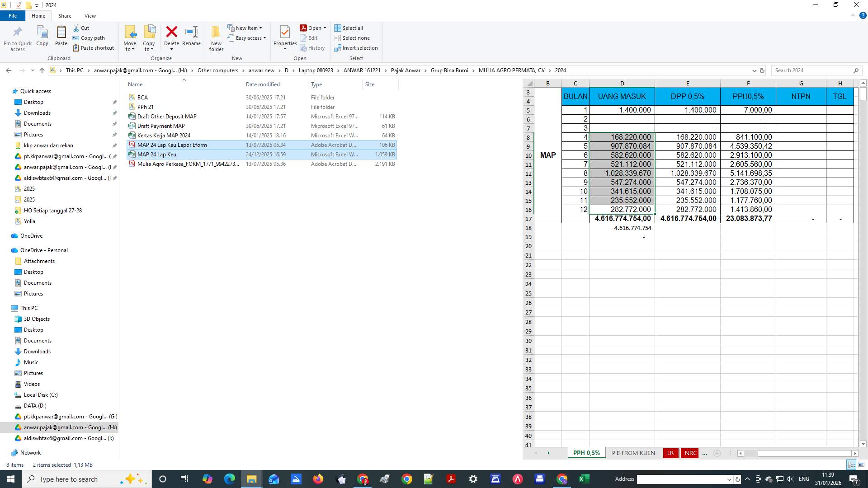Rename the selected file
The width and height of the screenshot is (868, 488).
(191, 36)
